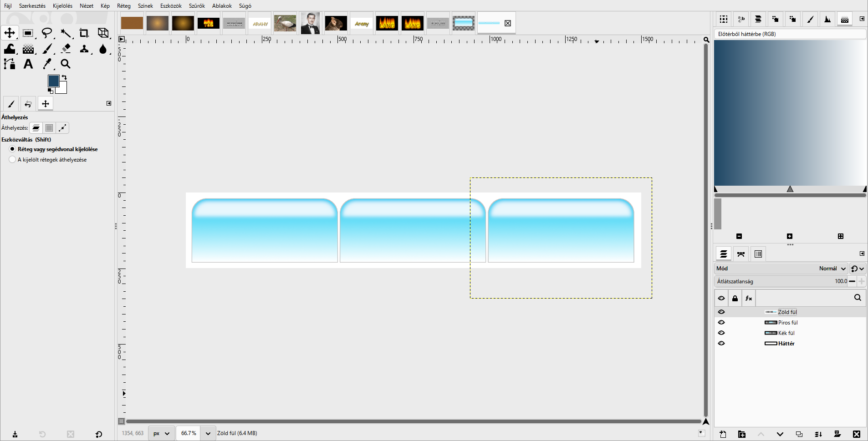Hide the Háttér layer
The width and height of the screenshot is (868, 441).
tap(721, 343)
